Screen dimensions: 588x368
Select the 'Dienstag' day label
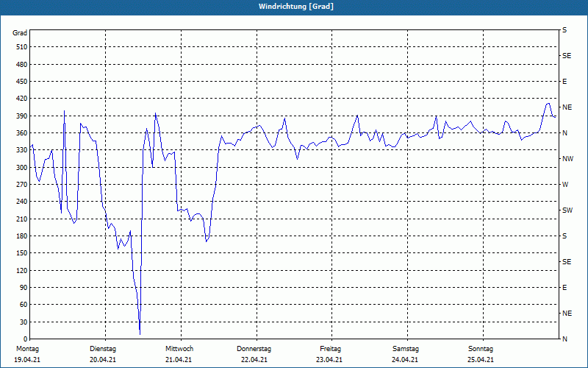pyautogui.click(x=103, y=349)
